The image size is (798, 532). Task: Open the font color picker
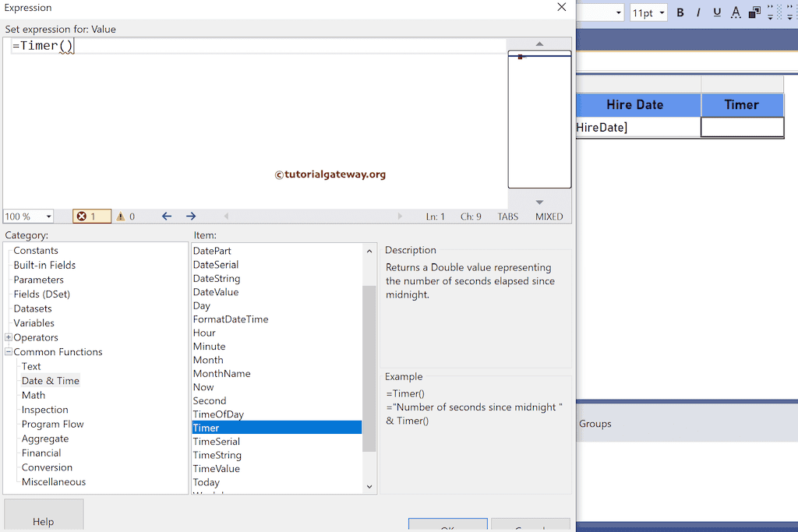tap(734, 12)
